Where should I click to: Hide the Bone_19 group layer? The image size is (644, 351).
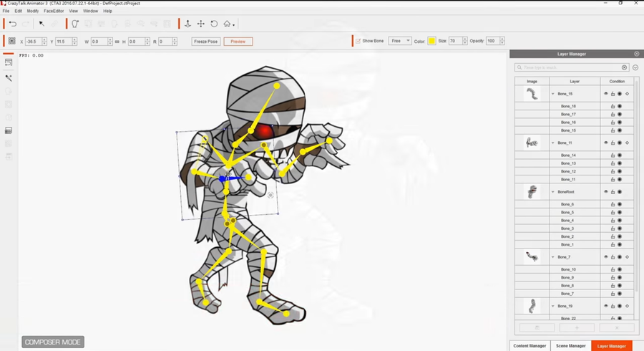[605, 306]
